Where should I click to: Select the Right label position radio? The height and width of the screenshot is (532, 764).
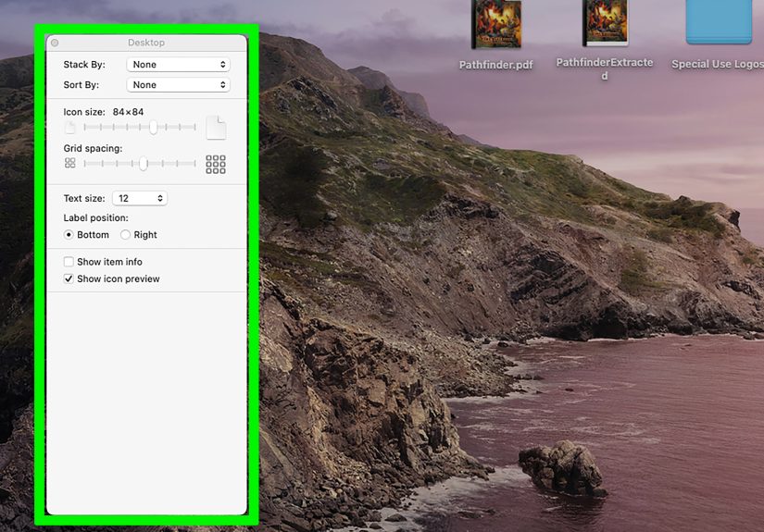coord(125,235)
